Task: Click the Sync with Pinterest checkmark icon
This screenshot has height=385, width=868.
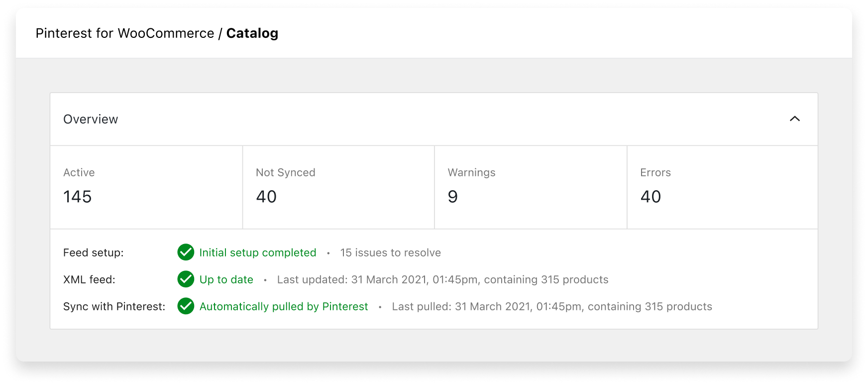Action: coord(186,306)
